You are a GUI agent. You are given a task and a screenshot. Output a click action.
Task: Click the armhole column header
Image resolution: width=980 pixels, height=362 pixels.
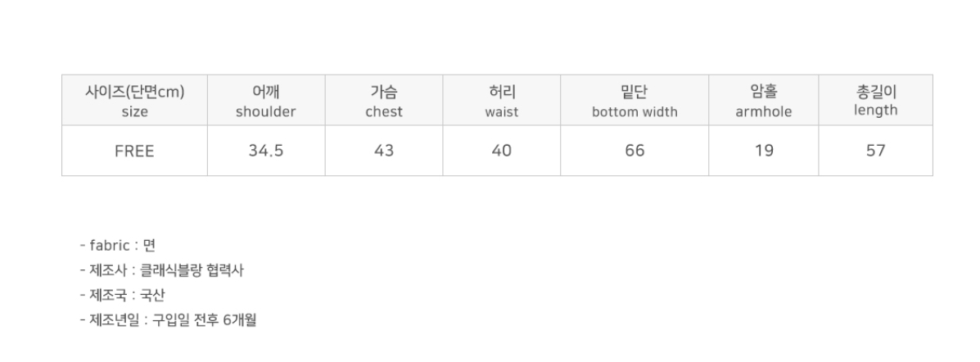click(x=763, y=102)
